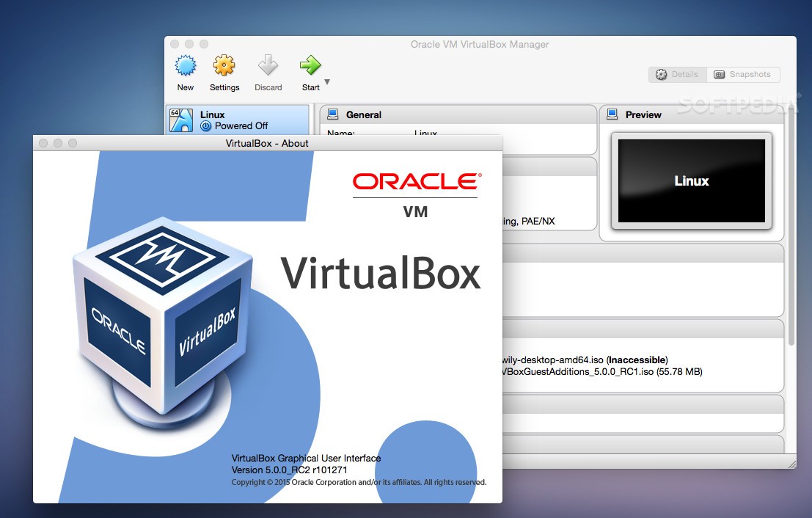Click the Linux preview thumbnail

(692, 180)
